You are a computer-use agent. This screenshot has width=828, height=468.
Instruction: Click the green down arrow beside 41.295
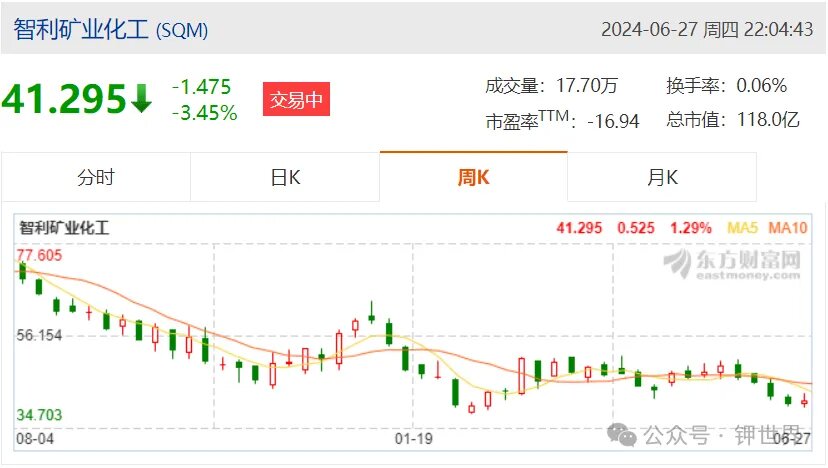pos(141,98)
